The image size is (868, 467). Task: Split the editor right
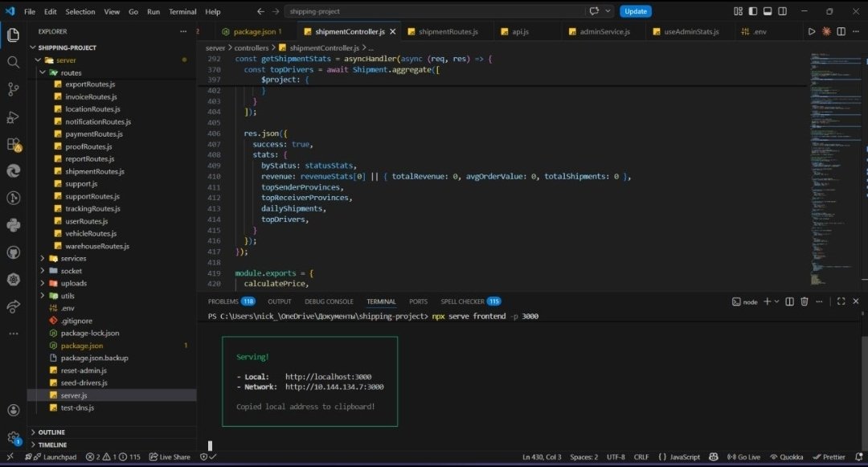tap(841, 31)
